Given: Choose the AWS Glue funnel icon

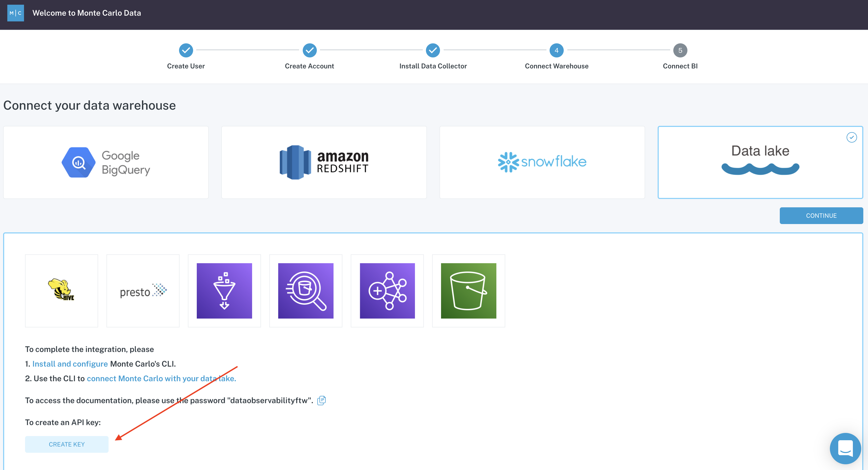Looking at the screenshot, I should (224, 290).
